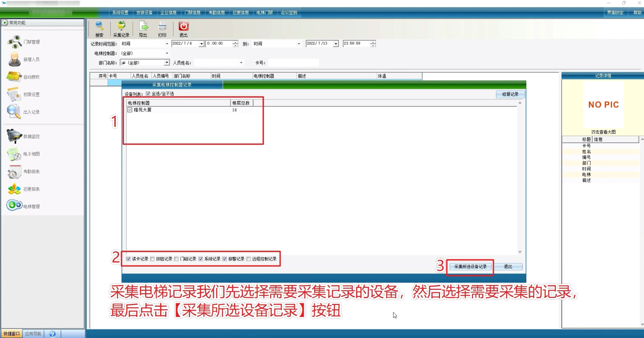Click the 导出 (export) toolbar icon
644x338 pixels.
143,26
